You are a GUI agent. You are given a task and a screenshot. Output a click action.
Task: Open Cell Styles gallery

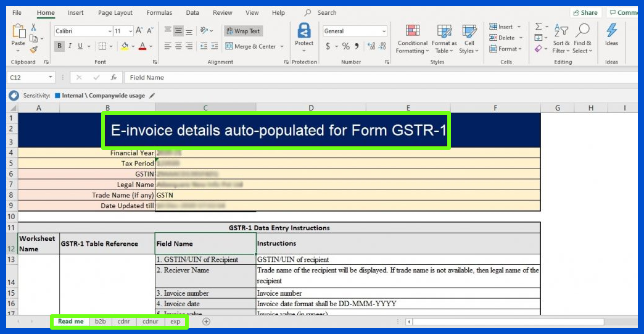(x=469, y=39)
